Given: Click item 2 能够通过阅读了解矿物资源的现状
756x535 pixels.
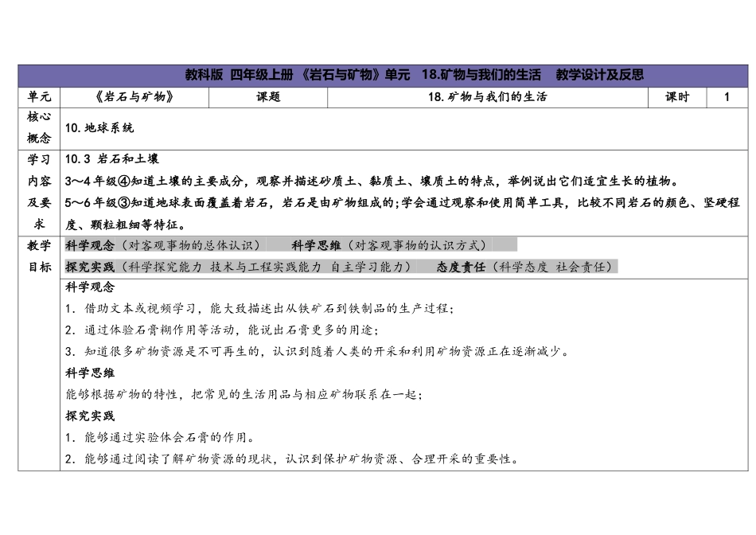Looking at the screenshot, I should tap(293, 459).
